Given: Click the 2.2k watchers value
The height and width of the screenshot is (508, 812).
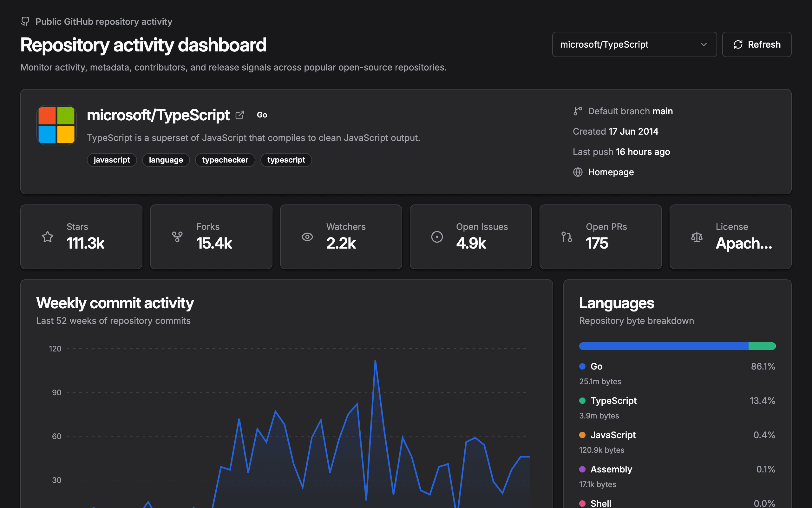Looking at the screenshot, I should 341,243.
